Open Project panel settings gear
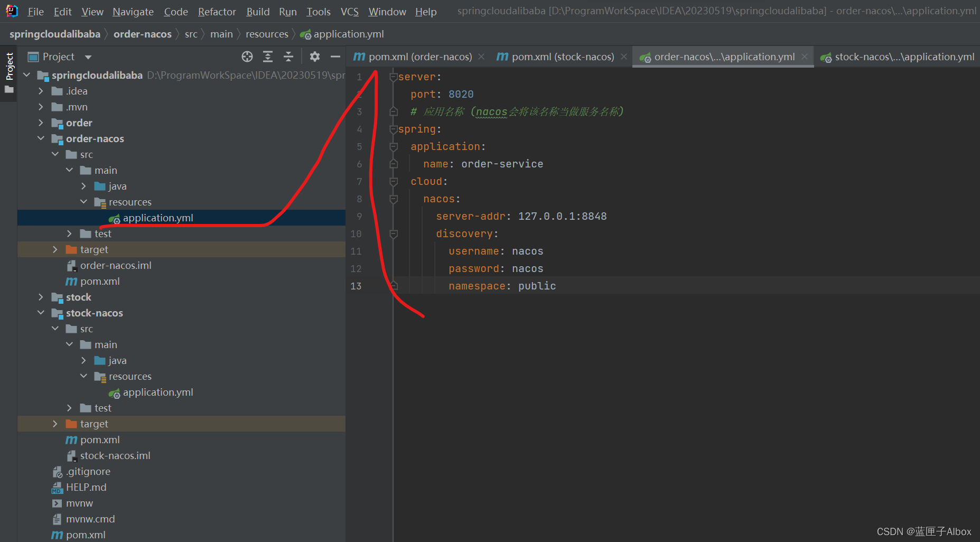This screenshot has width=980, height=542. tap(315, 57)
